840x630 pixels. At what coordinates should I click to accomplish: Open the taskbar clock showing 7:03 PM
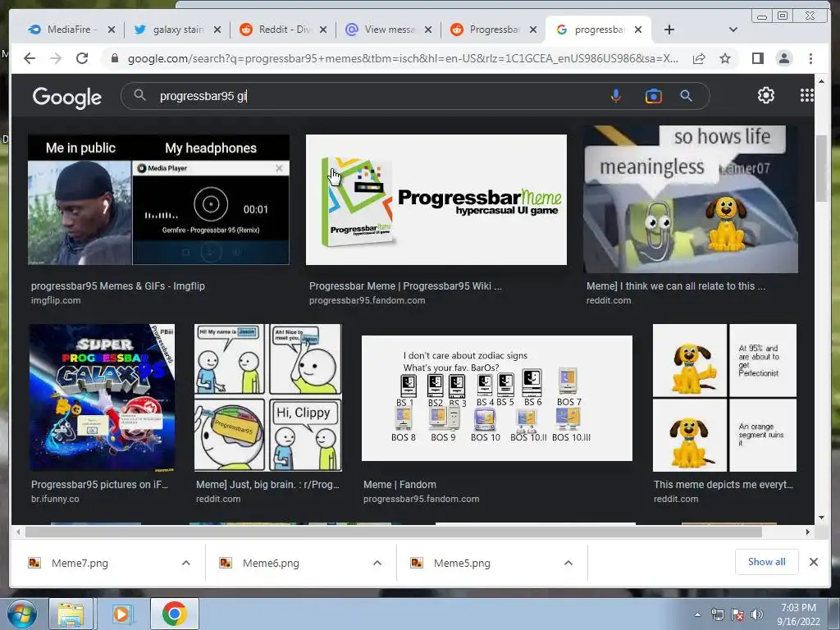coord(798,614)
